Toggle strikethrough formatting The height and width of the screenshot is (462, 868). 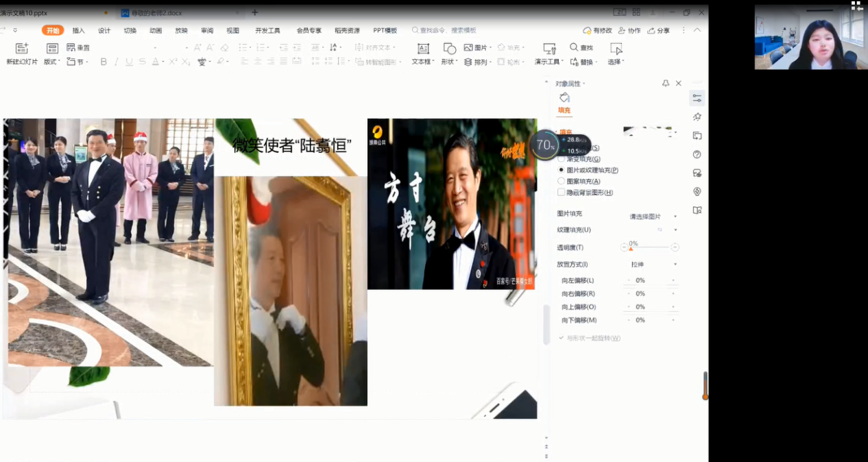pyautogui.click(x=142, y=62)
